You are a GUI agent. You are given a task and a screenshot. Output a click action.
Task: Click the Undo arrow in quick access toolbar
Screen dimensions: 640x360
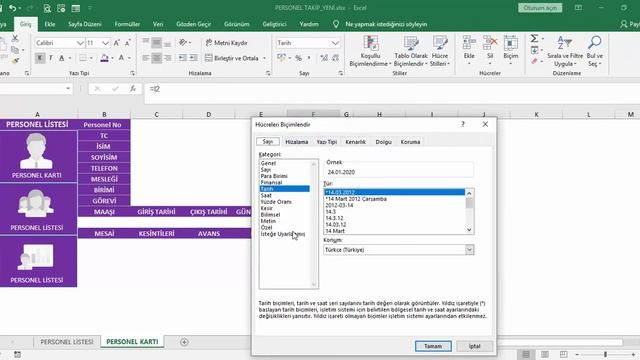[x=13, y=8]
